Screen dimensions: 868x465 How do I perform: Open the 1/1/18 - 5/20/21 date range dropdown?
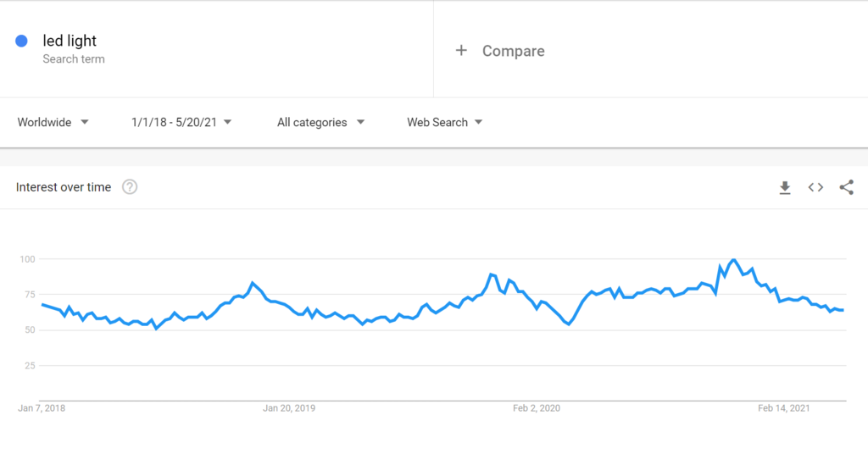pos(181,122)
